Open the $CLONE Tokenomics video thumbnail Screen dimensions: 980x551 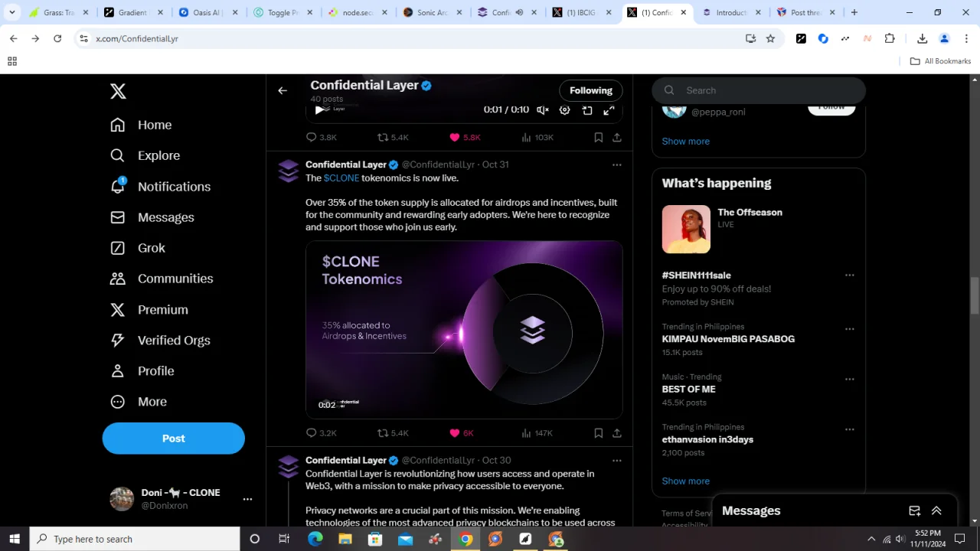coord(464,330)
